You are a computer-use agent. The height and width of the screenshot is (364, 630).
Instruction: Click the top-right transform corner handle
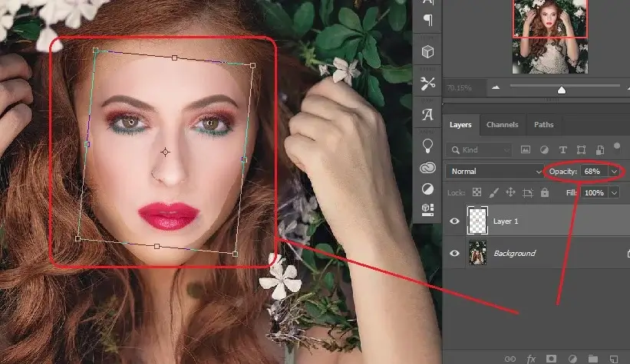coord(252,65)
